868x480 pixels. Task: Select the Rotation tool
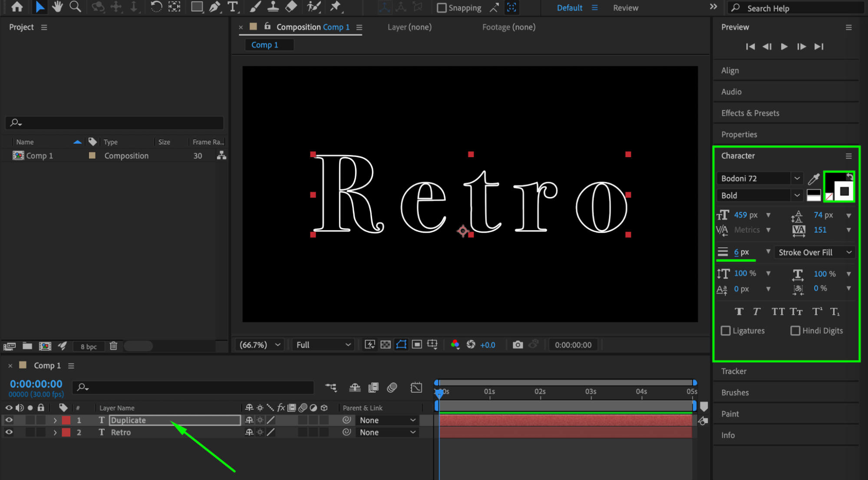[x=156, y=7]
